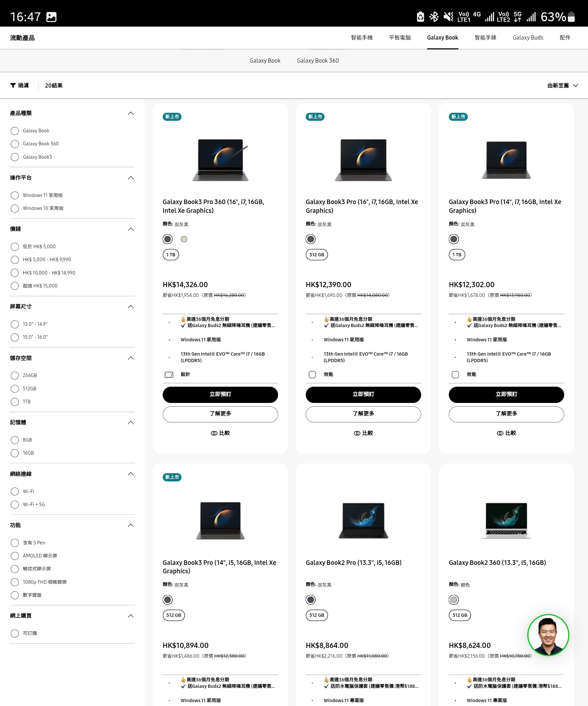Image resolution: width=588 pixels, height=706 pixels.
Task: Select 含有 S Pen feature filter
Action: pyautogui.click(x=15, y=543)
